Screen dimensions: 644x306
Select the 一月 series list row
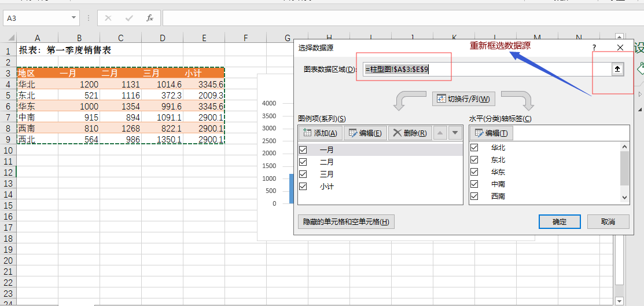[x=380, y=150]
